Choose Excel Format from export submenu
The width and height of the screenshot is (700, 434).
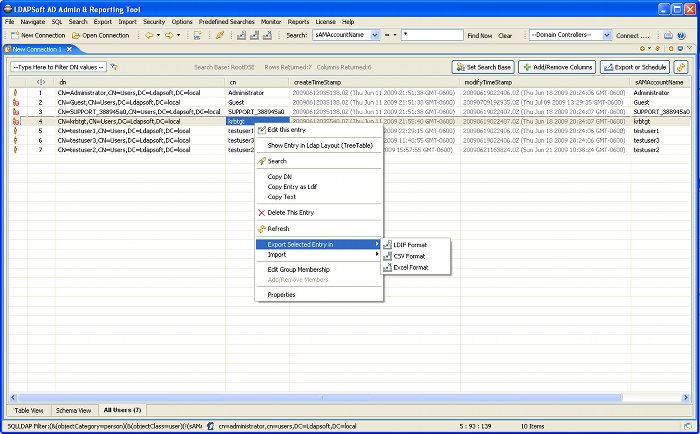tap(410, 267)
